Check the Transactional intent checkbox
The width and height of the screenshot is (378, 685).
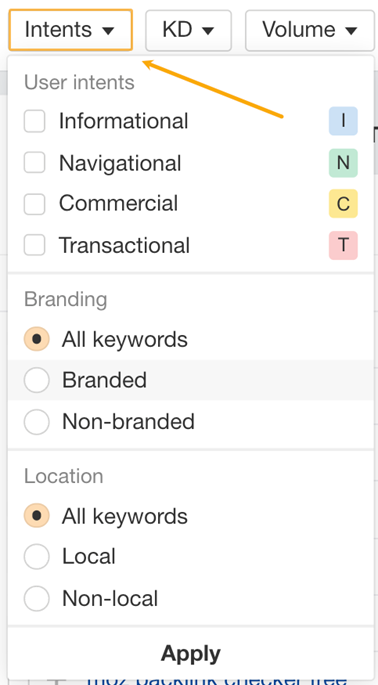(35, 245)
